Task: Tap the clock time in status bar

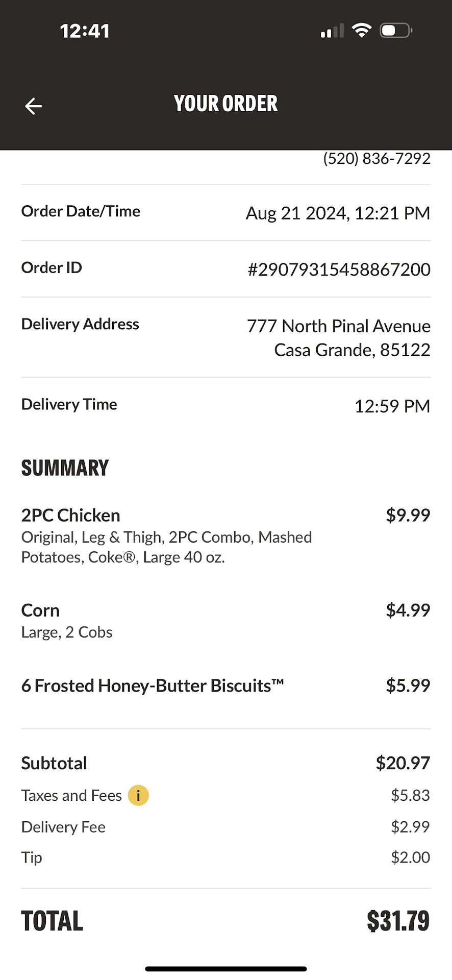Action: pyautogui.click(x=85, y=31)
